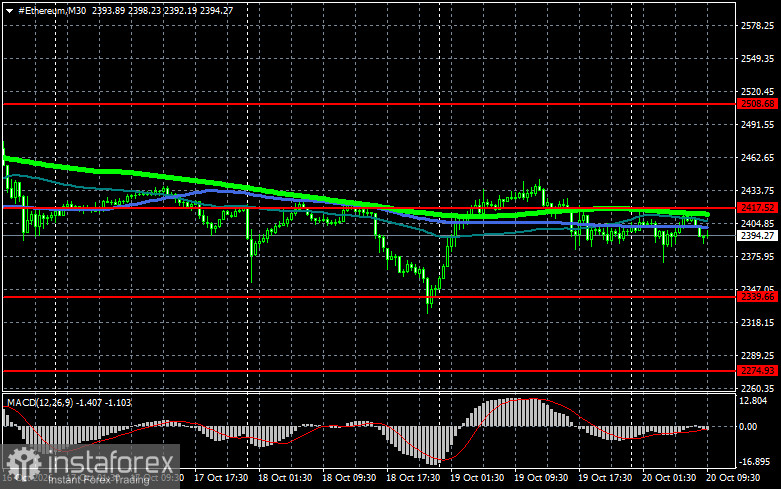
Task: Open the chart menu triangle beside #Ethereum
Action: coord(9,10)
